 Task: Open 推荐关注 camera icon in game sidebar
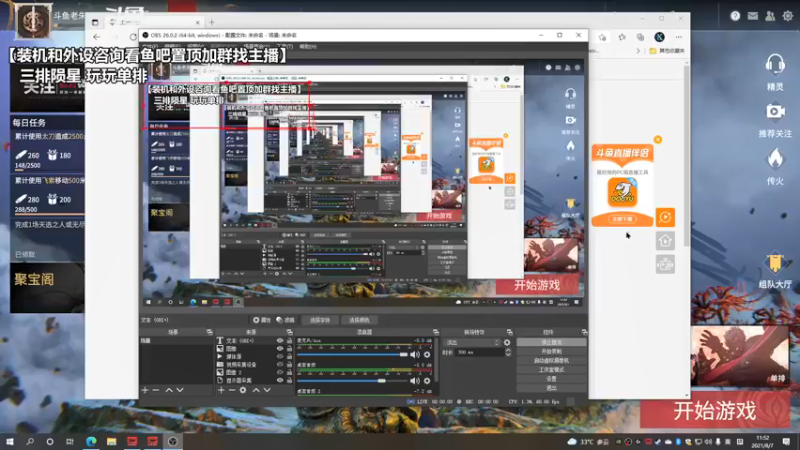point(775,112)
